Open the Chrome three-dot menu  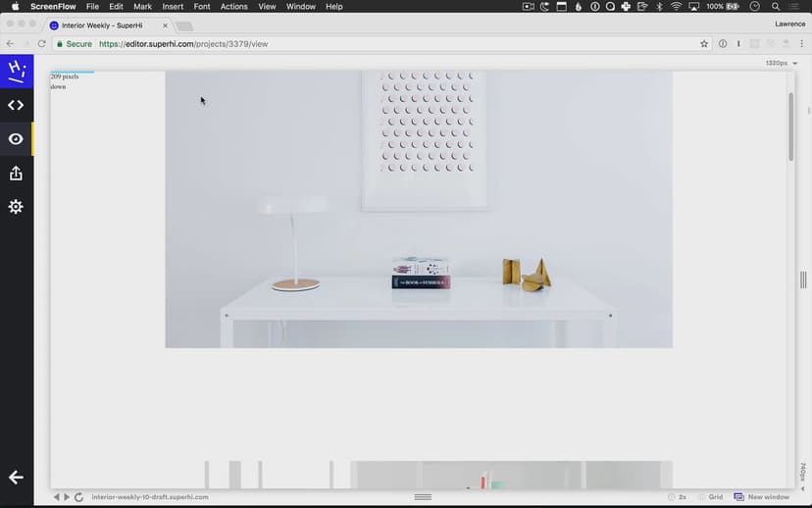click(802, 44)
